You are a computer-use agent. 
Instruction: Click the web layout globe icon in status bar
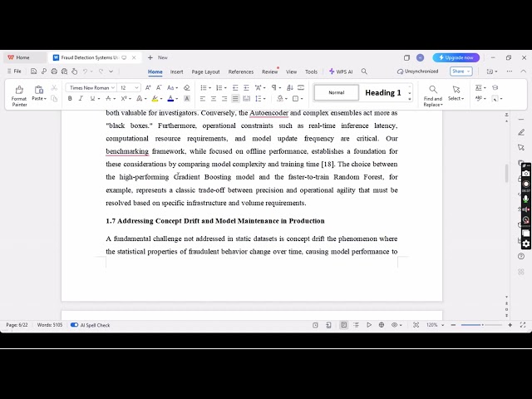pyautogui.click(x=382, y=325)
